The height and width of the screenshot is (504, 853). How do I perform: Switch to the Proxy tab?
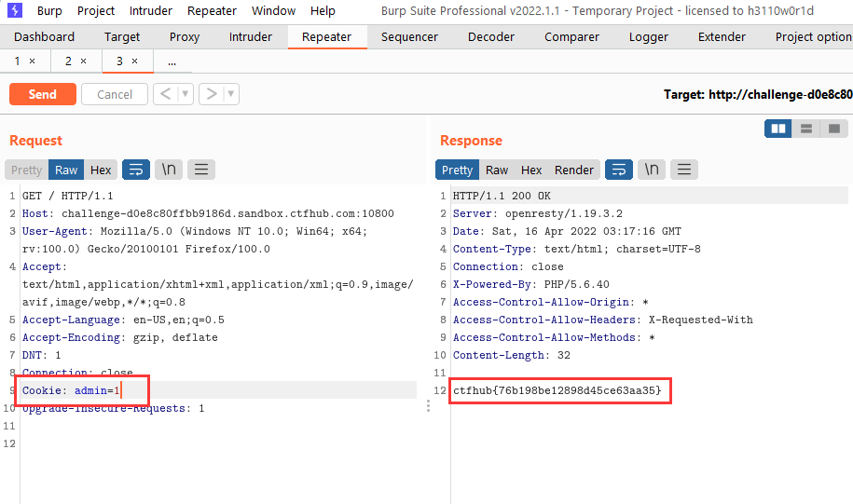(185, 37)
